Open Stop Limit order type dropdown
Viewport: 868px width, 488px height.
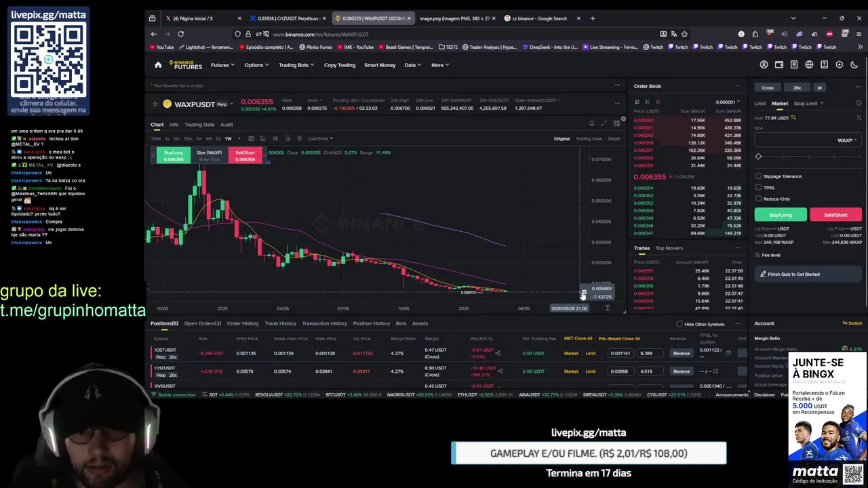click(808, 104)
